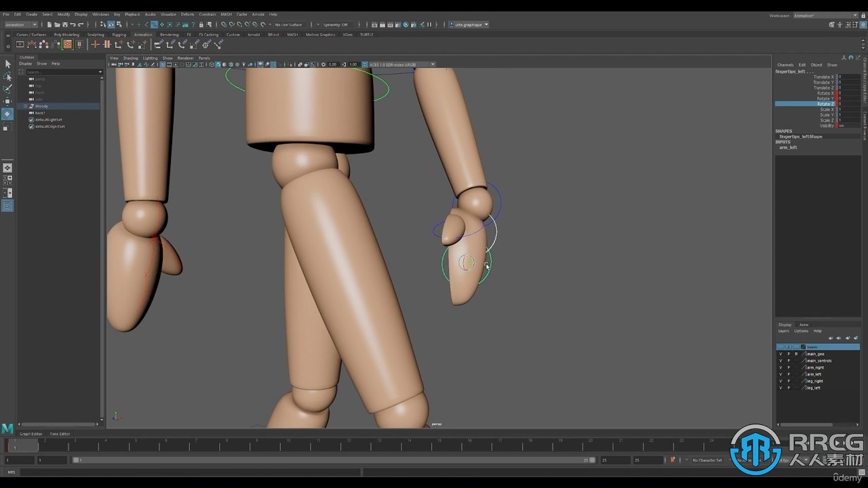Click the Snap to grid icon

[x=224, y=24]
